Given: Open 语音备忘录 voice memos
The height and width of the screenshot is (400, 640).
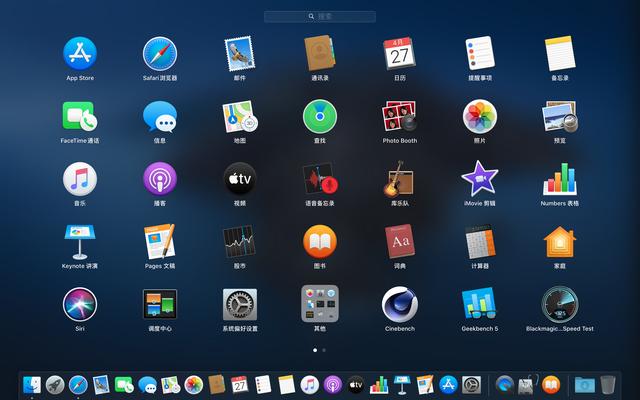Looking at the screenshot, I should pyautogui.click(x=320, y=179).
